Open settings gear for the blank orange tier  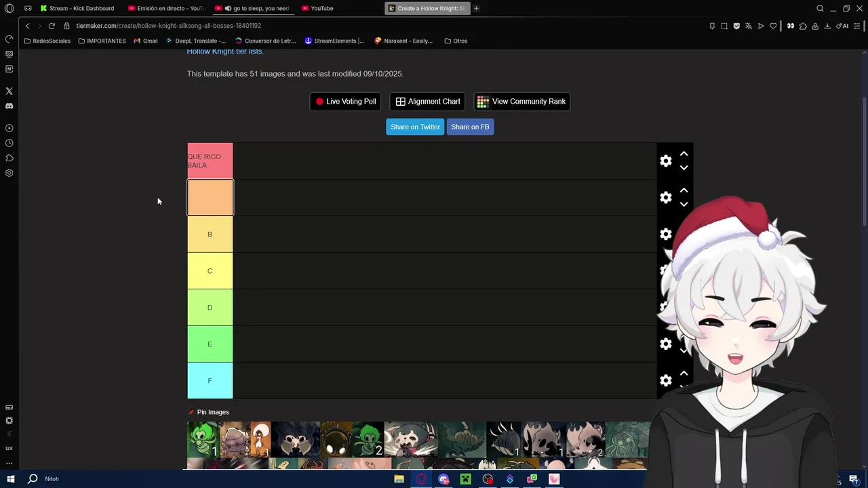pos(666,197)
